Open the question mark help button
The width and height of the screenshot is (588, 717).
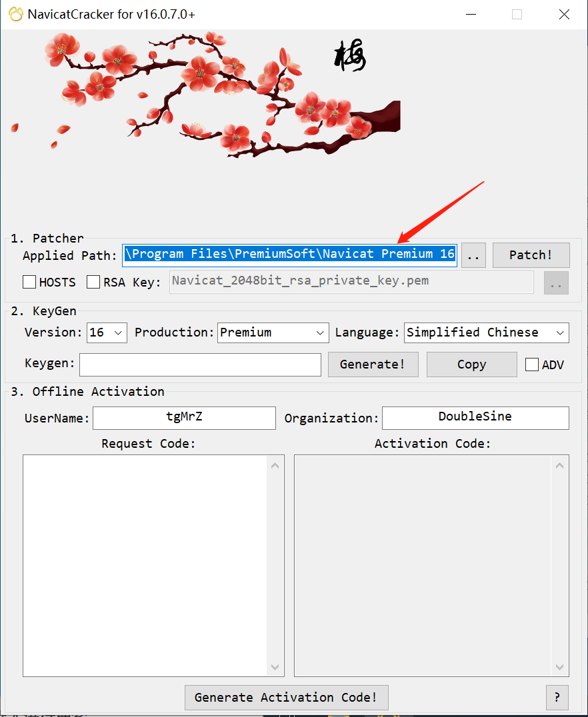coord(557,697)
